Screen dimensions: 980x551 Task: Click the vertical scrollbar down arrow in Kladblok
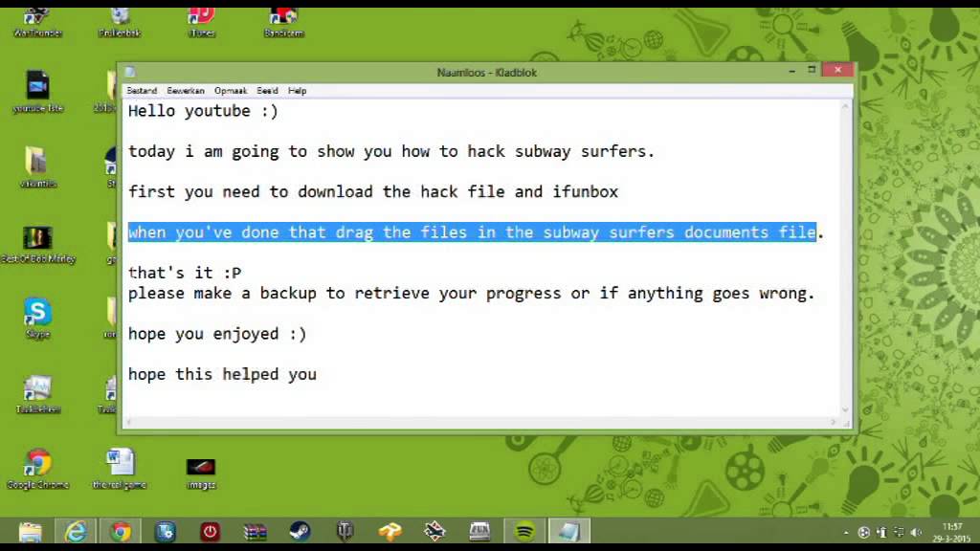(x=846, y=409)
